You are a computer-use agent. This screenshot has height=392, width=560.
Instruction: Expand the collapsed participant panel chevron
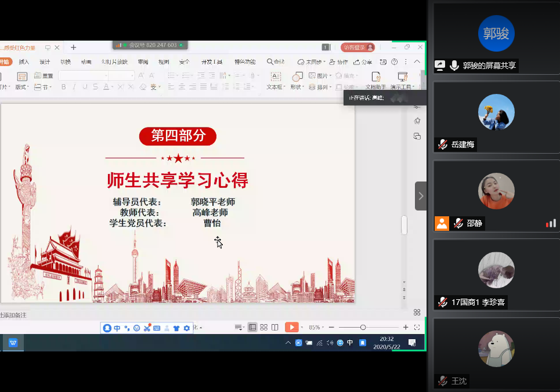pyautogui.click(x=421, y=196)
